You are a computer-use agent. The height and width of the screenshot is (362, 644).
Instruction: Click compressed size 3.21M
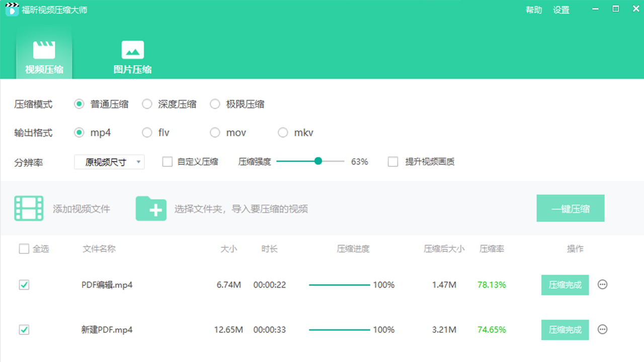(444, 330)
